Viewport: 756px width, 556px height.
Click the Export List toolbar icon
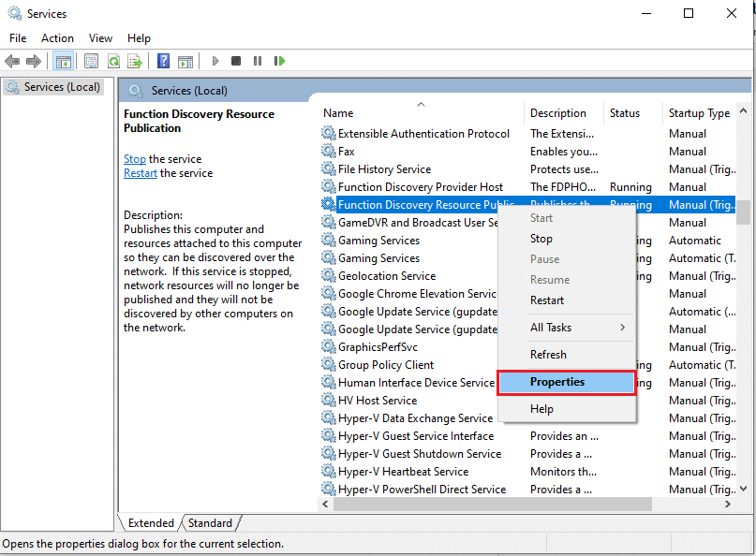(136, 61)
